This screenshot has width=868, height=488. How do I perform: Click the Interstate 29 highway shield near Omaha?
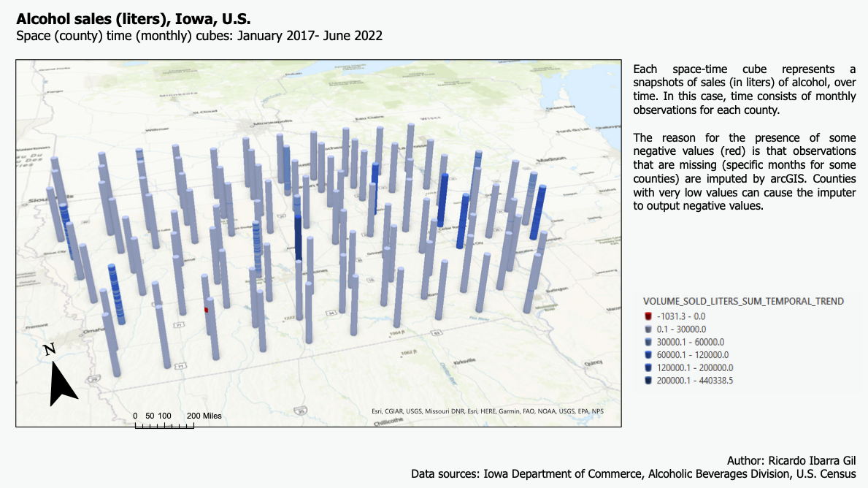pos(93,378)
